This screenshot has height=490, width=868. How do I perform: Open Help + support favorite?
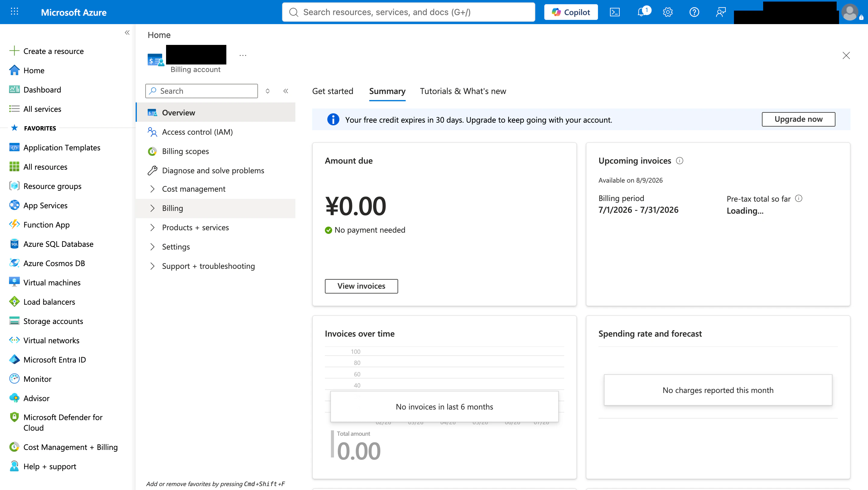pos(49,466)
